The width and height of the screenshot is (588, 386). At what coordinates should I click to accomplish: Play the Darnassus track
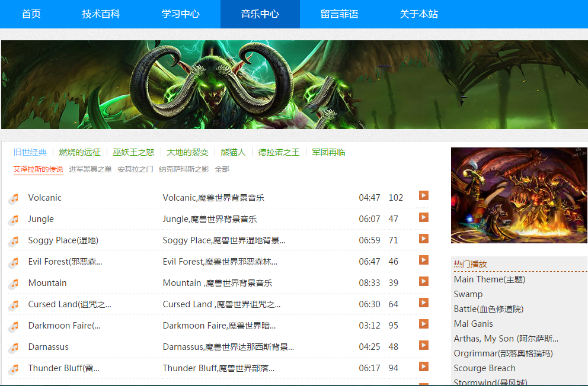coord(424,345)
